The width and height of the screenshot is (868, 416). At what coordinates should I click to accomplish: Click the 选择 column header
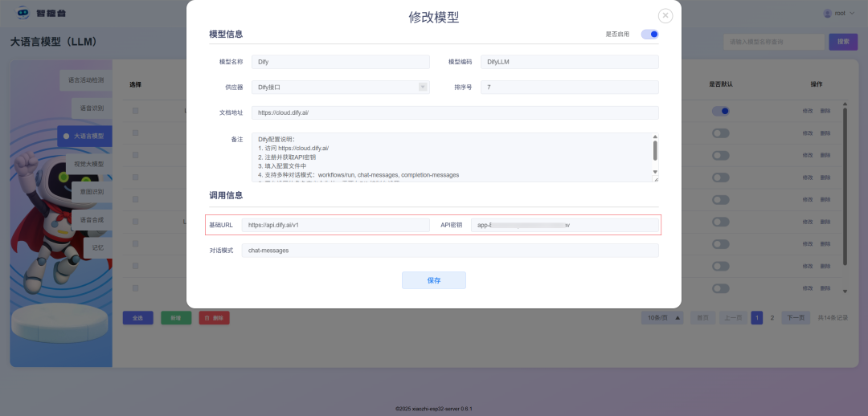pos(136,84)
